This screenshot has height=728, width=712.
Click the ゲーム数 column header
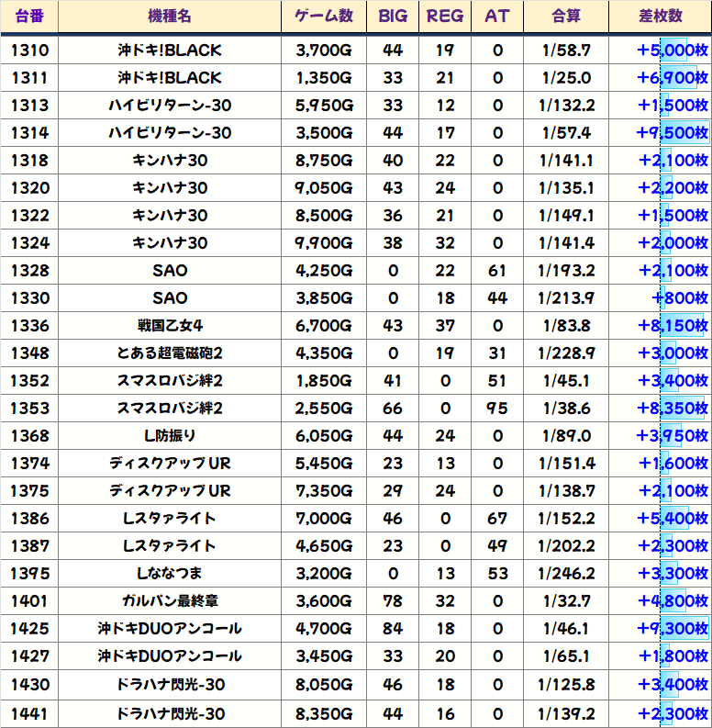324,17
